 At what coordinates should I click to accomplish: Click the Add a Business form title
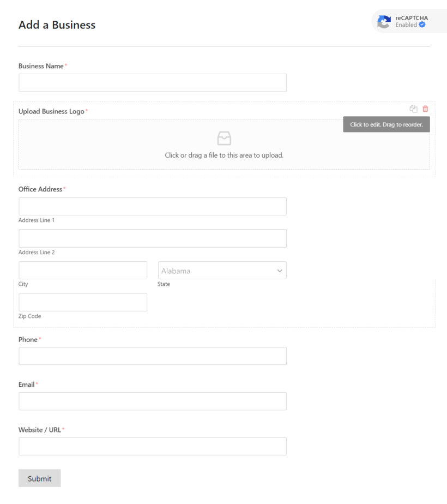(x=57, y=25)
